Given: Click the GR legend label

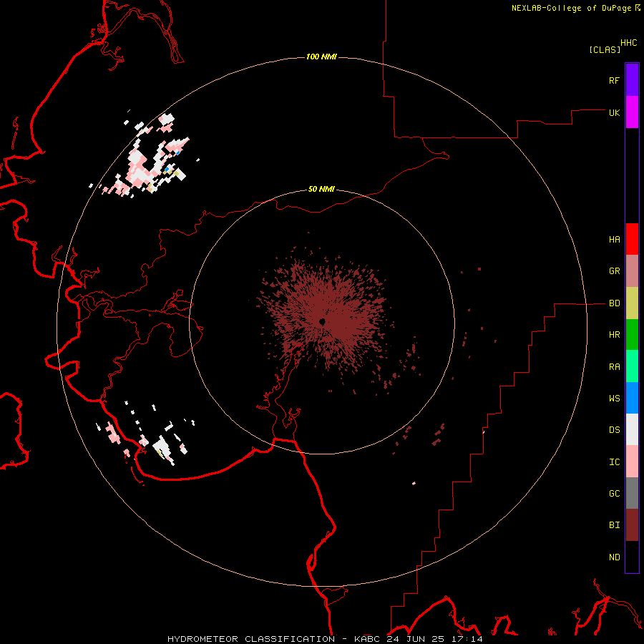Looking at the screenshot, I should pyautogui.click(x=614, y=271).
